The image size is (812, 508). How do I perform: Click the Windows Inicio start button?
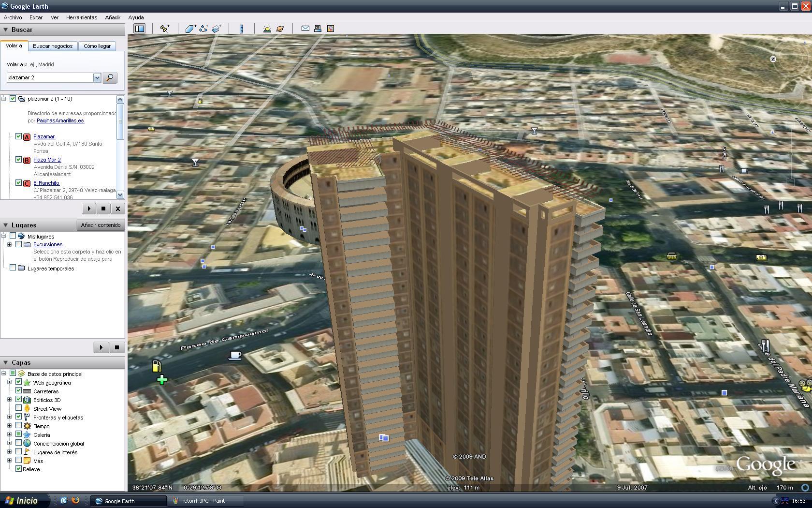[x=24, y=501]
